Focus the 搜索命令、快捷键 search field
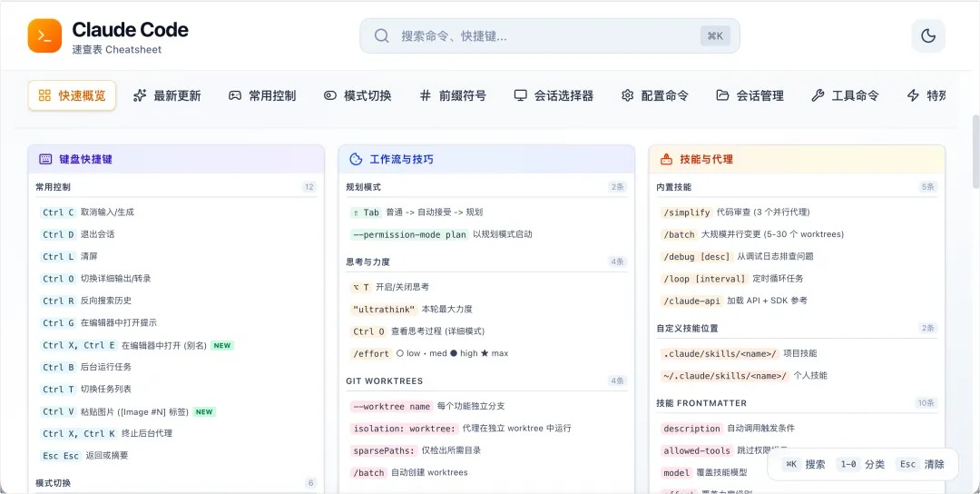The width and height of the screenshot is (980, 494). click(549, 35)
